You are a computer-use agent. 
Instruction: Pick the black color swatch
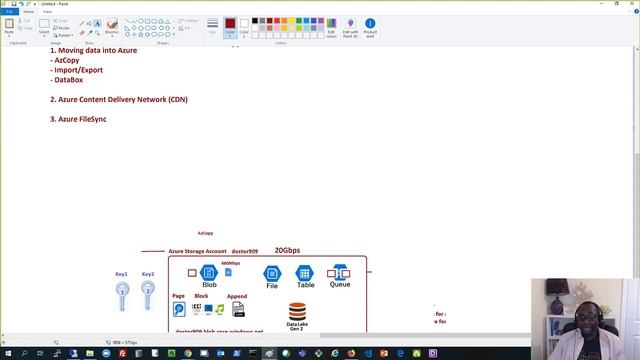[x=255, y=20]
